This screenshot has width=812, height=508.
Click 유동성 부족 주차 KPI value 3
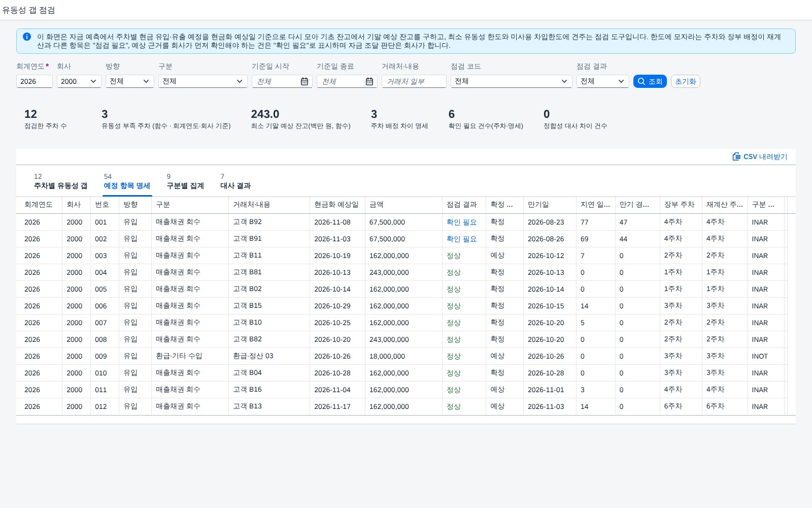tap(105, 114)
